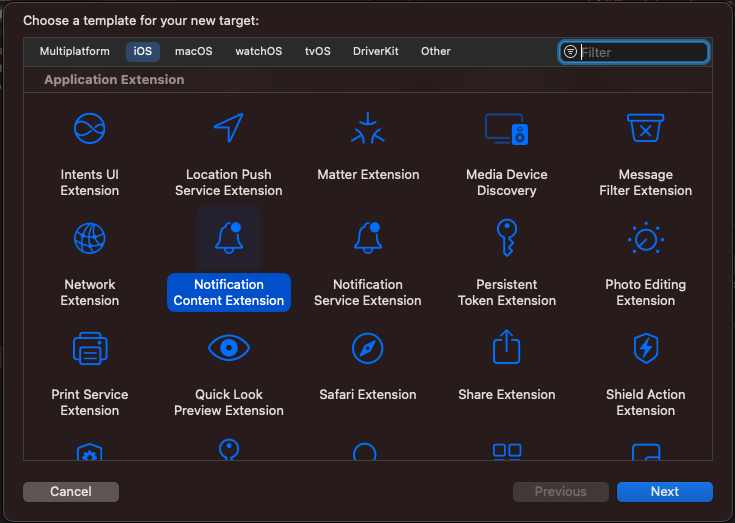
Task: Select the Network Extension globe icon
Action: pyautogui.click(x=90, y=238)
